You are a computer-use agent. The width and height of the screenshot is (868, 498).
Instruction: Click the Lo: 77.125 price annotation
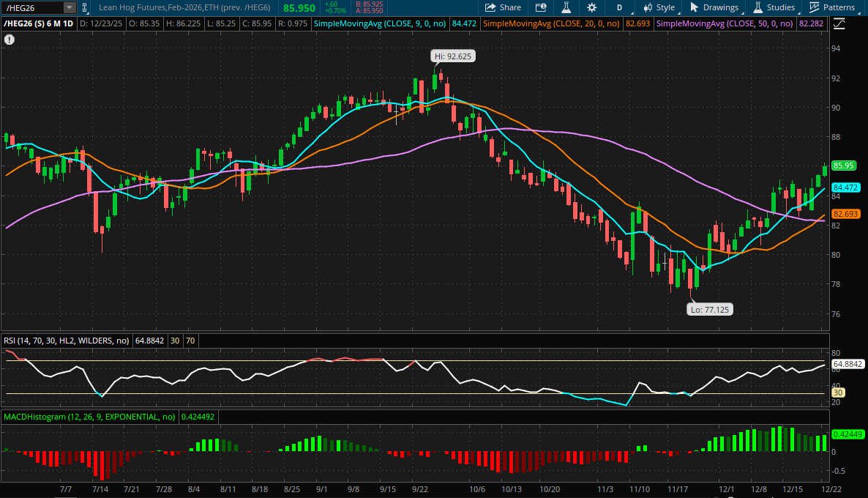709,309
